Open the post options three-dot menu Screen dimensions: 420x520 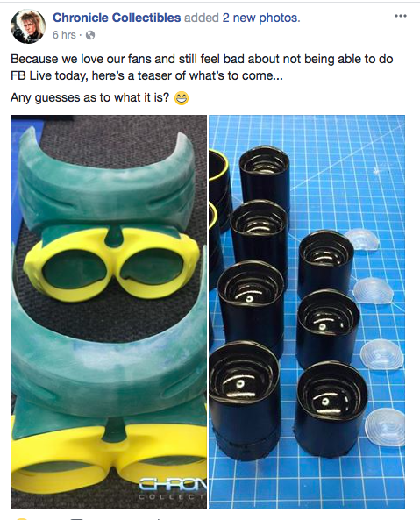click(400, 16)
